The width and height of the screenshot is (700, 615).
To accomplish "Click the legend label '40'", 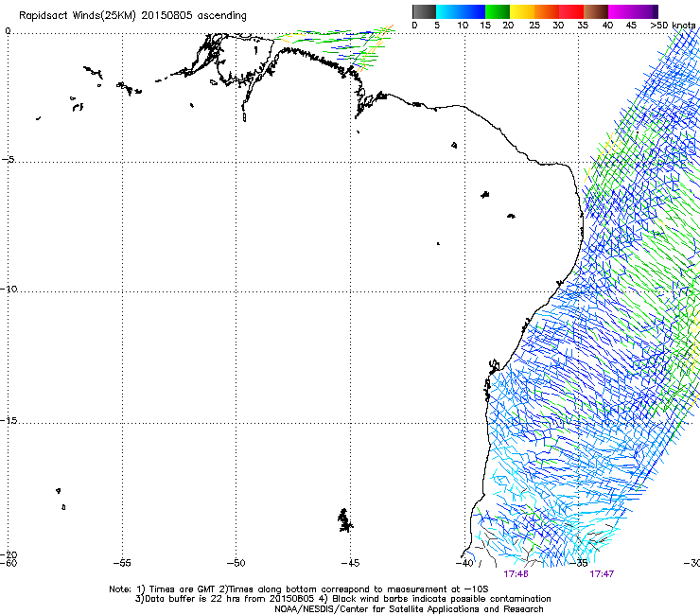I will (x=607, y=26).
